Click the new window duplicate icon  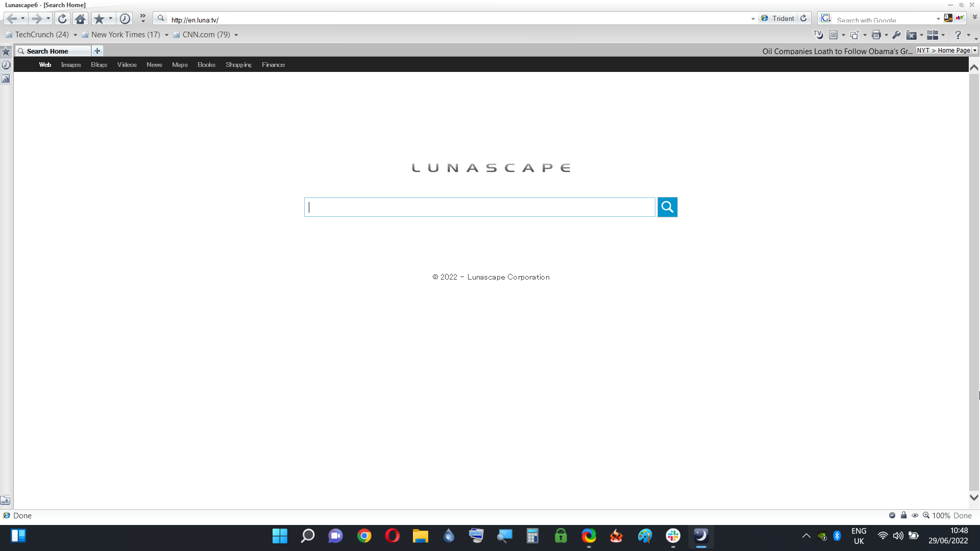(854, 35)
